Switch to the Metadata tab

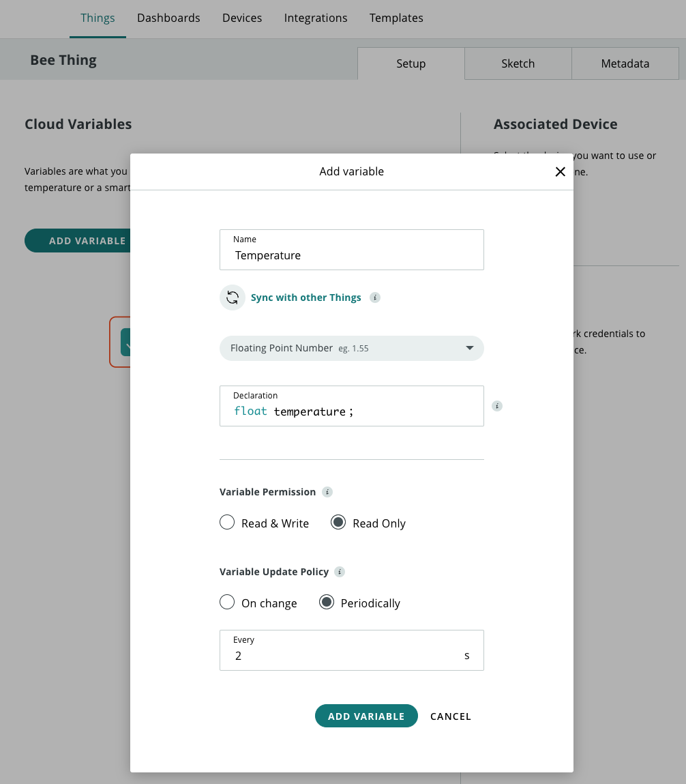pyautogui.click(x=625, y=63)
